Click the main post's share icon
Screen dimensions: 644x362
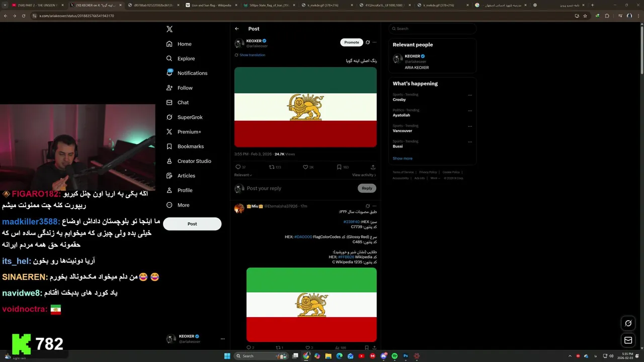373,167
